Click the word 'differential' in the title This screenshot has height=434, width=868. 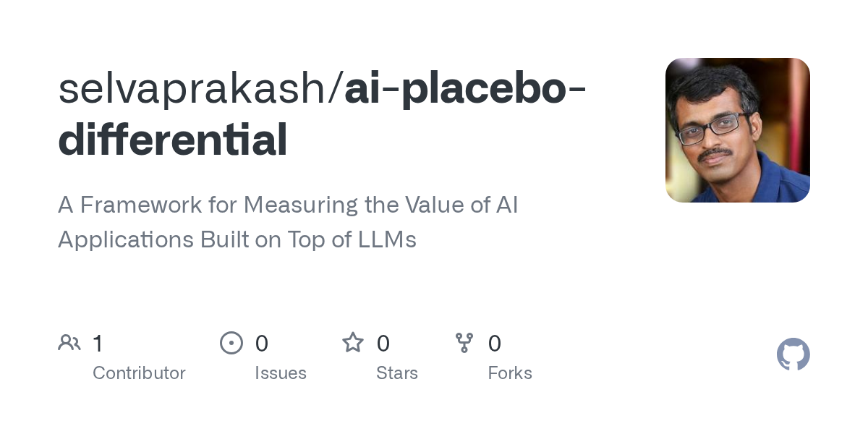click(173, 140)
